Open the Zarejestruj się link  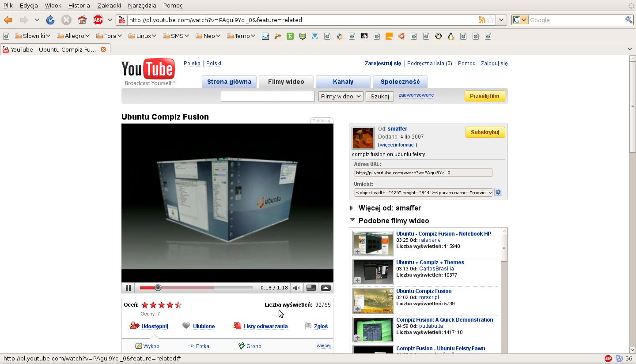383,64
